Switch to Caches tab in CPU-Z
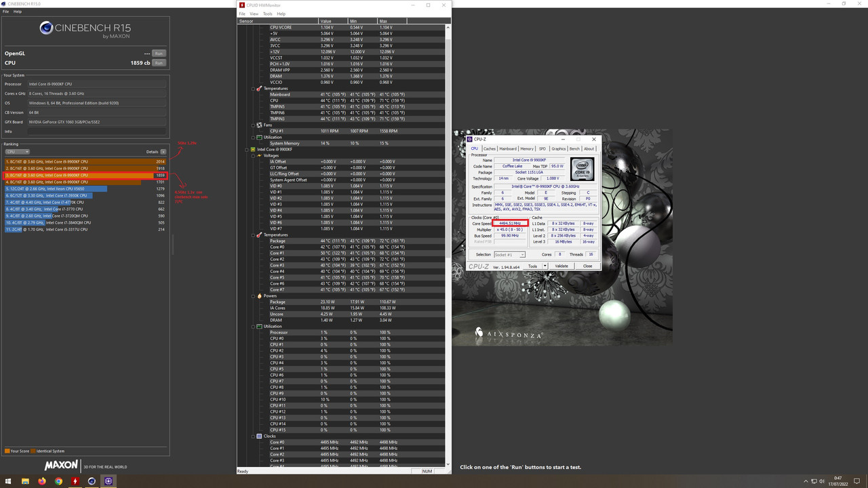The height and width of the screenshot is (488, 868). [x=489, y=148]
